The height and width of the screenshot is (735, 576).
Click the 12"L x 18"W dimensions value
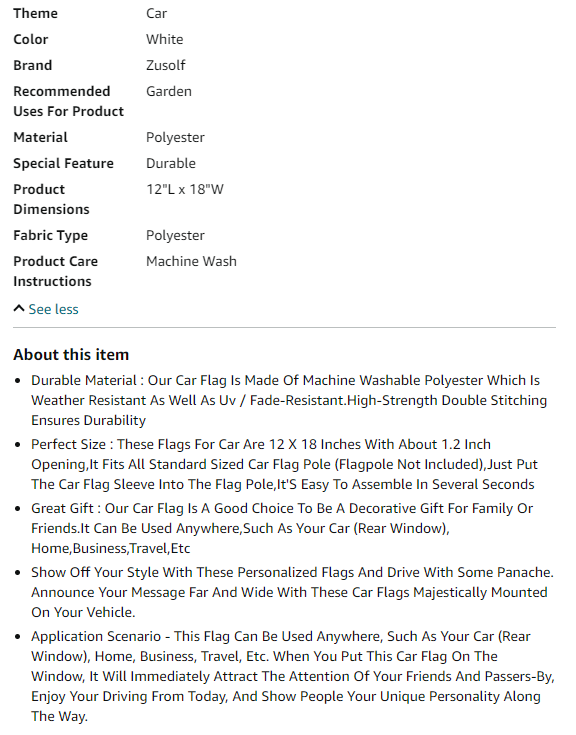(x=185, y=189)
